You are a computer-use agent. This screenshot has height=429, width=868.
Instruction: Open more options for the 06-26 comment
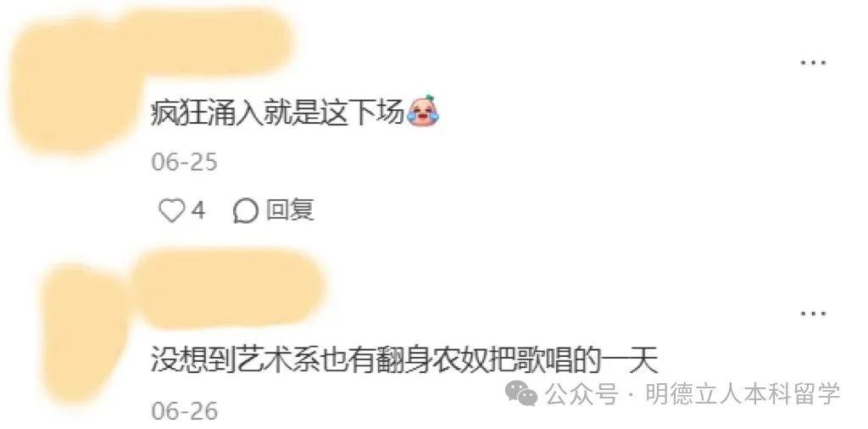point(813,314)
